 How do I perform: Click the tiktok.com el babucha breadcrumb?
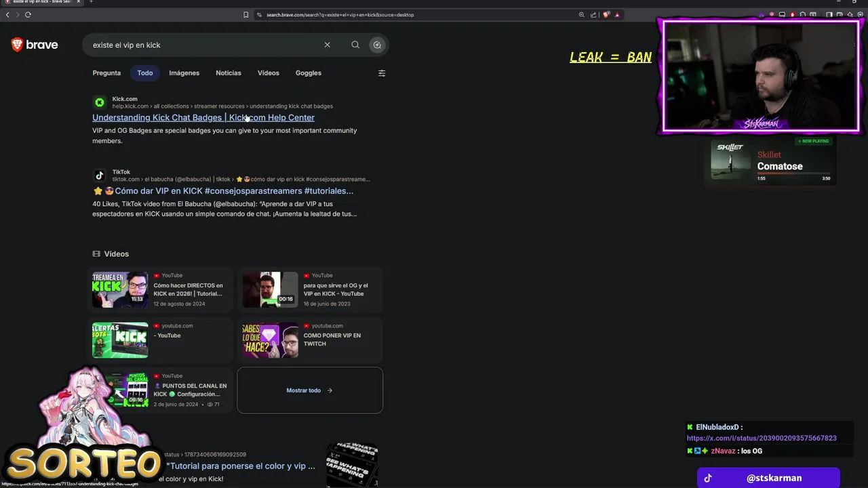click(241, 180)
